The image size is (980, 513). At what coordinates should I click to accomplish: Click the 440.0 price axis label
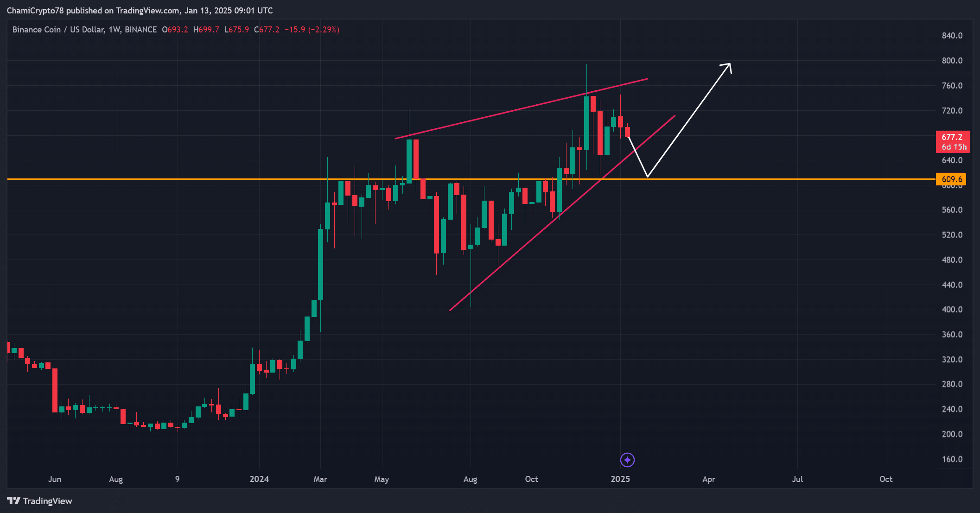coord(952,285)
